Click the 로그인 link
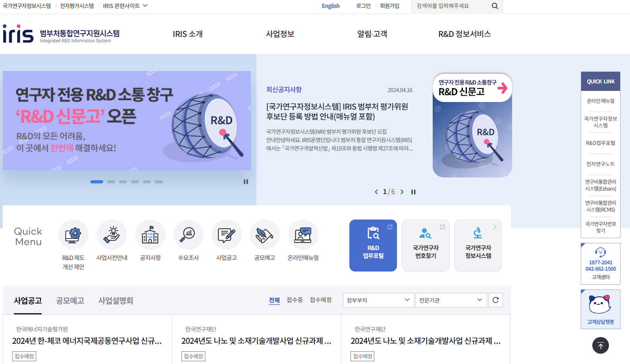Viewport: 630px width, 364px height. 363,6
